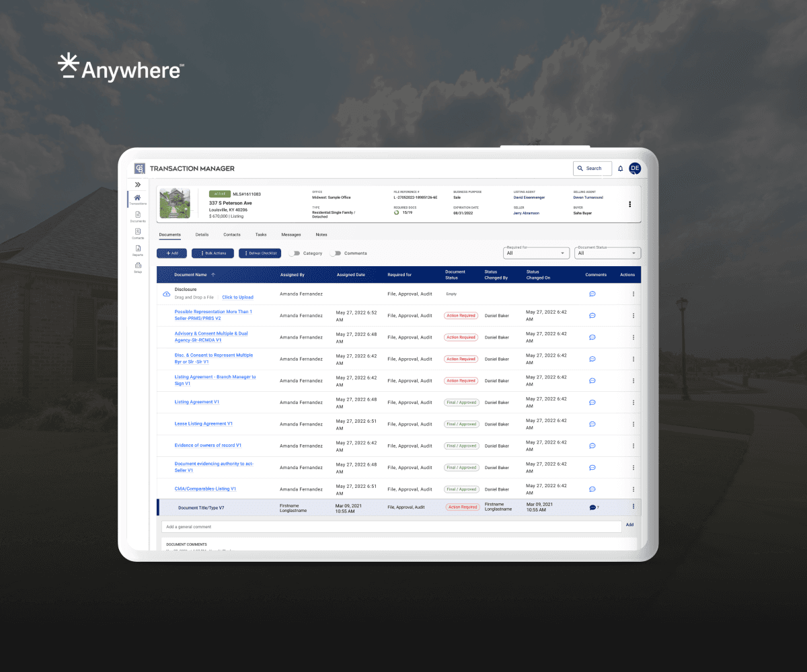Toggle the Comments switch

click(336, 253)
